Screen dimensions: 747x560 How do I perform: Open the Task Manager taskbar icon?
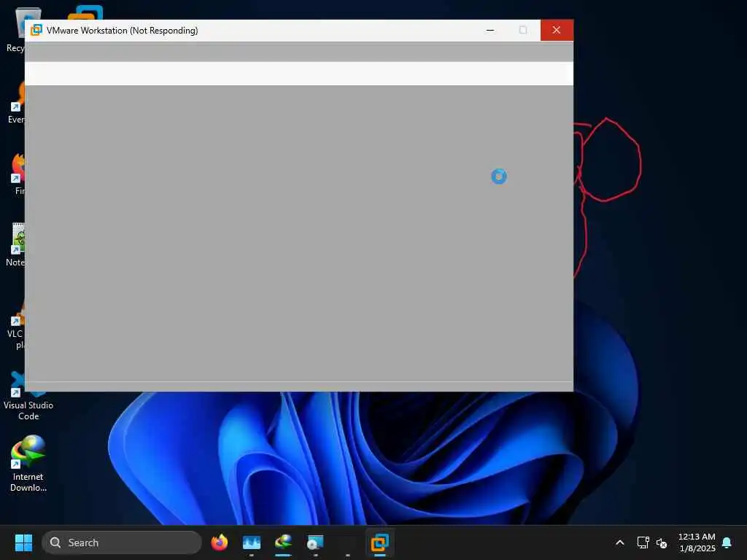(252, 542)
